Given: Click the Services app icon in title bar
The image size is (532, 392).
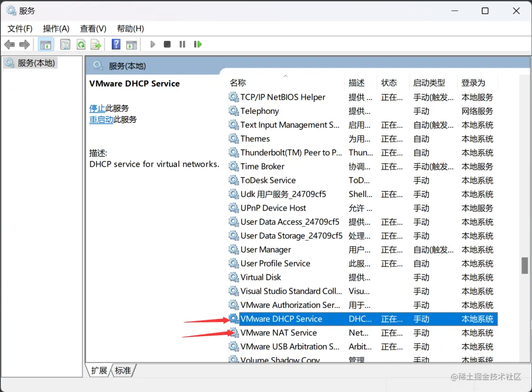Looking at the screenshot, I should 11,11.
